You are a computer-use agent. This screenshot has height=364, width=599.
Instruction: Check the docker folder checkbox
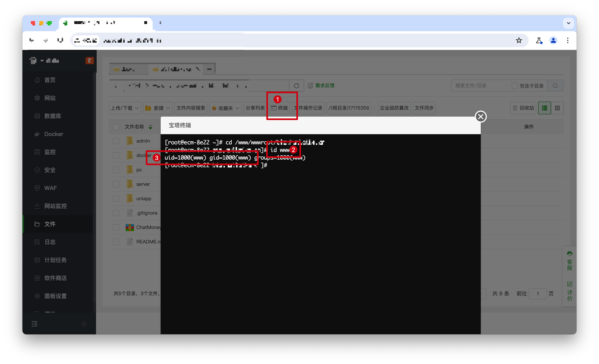coord(116,155)
